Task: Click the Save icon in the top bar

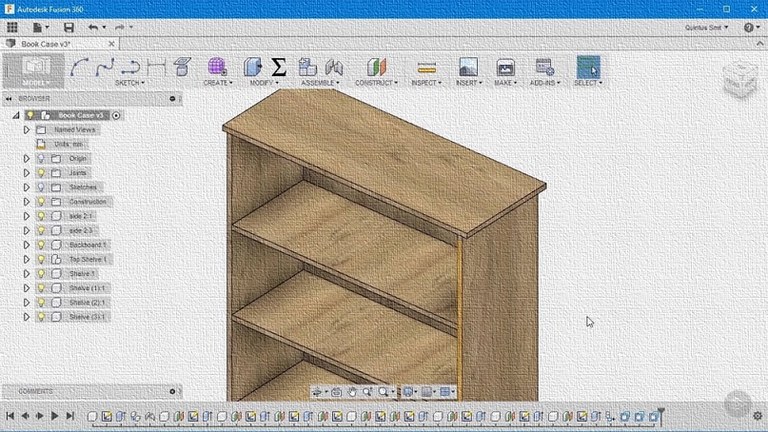Action: coord(69,27)
